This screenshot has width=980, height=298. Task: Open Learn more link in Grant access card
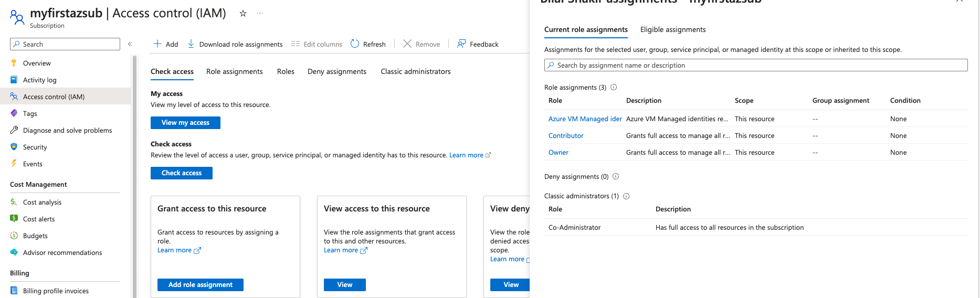click(179, 250)
